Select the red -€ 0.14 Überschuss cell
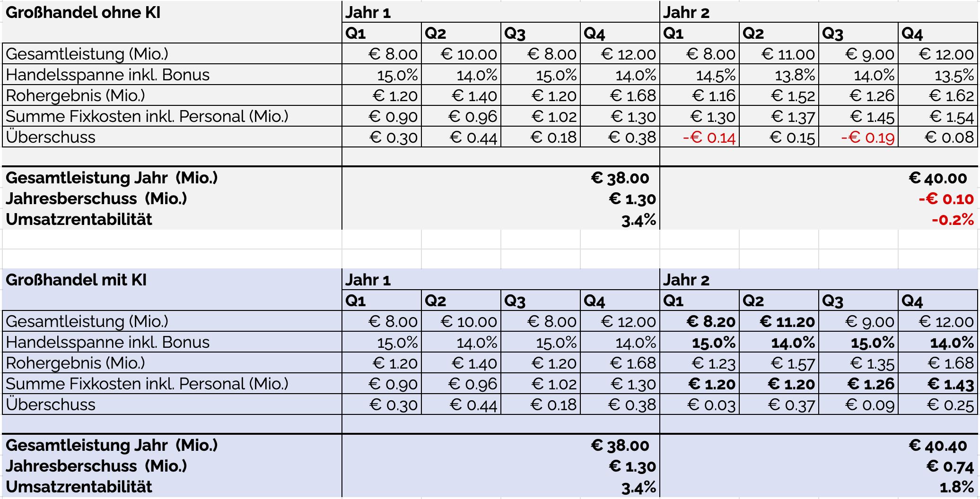980x499 pixels. (x=709, y=138)
